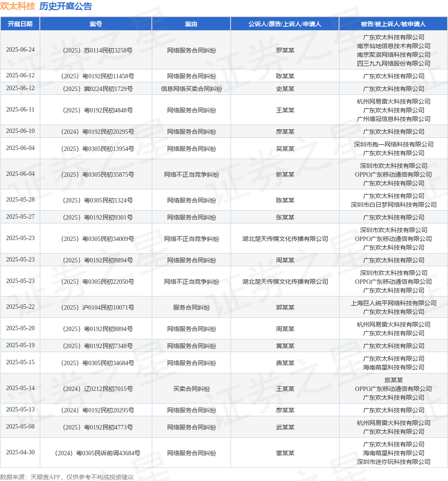Click the date cell 2025-04-30

[x=20, y=453]
